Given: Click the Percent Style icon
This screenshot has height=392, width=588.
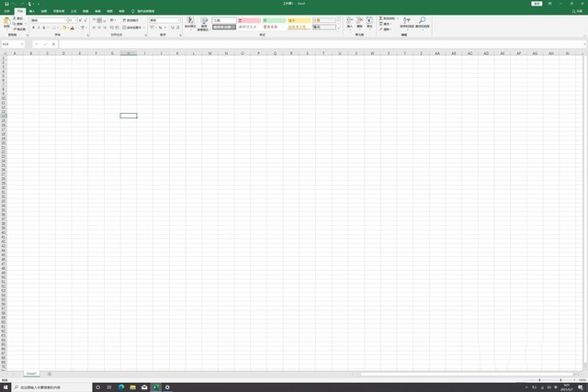Looking at the screenshot, I should pos(160,28).
